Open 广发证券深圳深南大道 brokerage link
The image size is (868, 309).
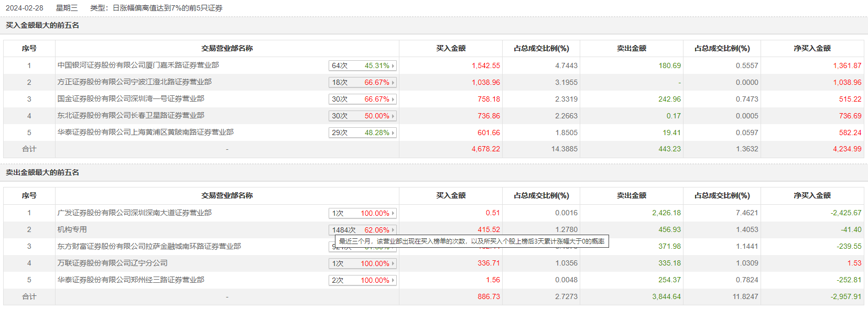coord(134,213)
